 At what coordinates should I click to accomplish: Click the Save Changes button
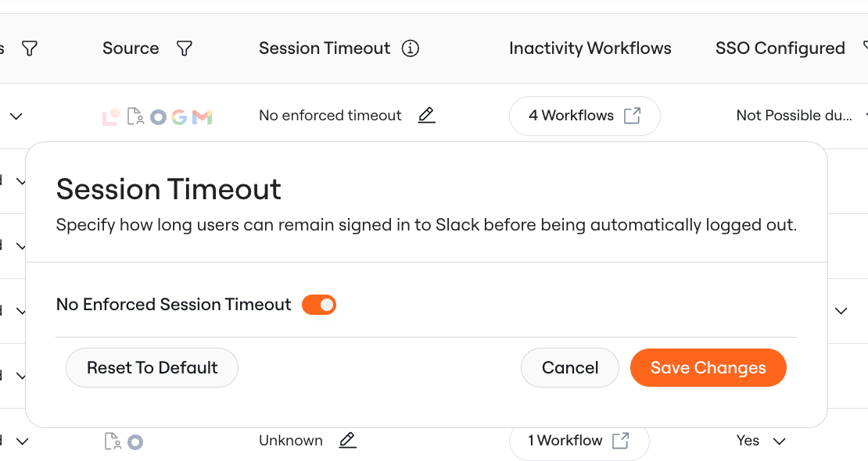(708, 367)
